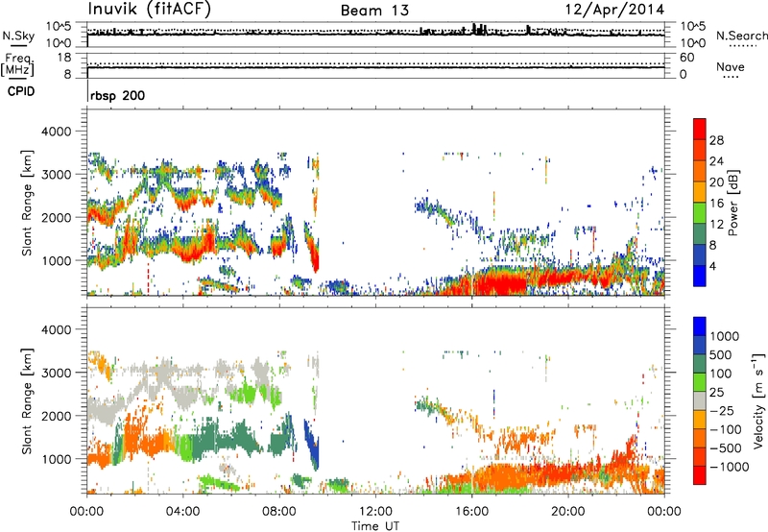Click the blue velocity streak near 09:30 UT
This screenshot has width=768, height=532.
click(x=312, y=444)
